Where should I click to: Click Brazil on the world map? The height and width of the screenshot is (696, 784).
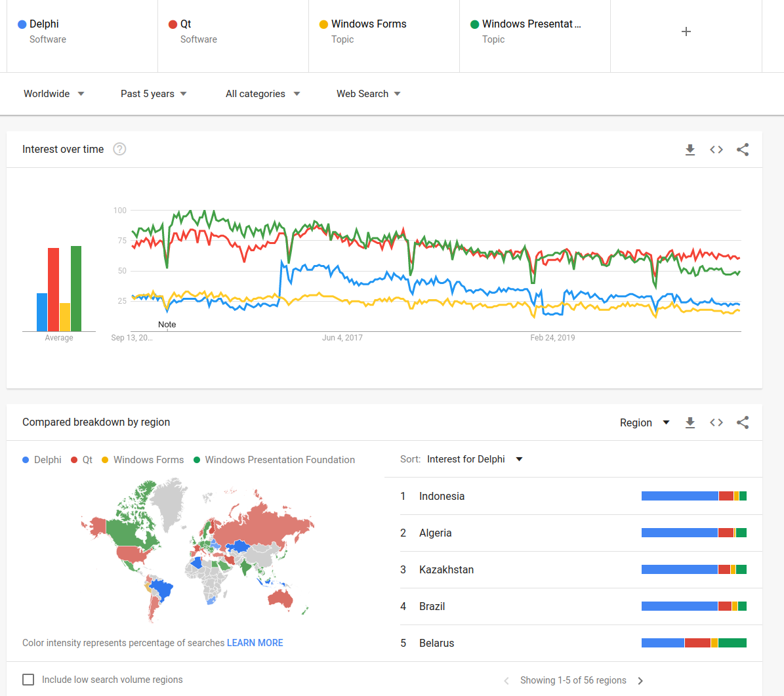pyautogui.click(x=163, y=588)
